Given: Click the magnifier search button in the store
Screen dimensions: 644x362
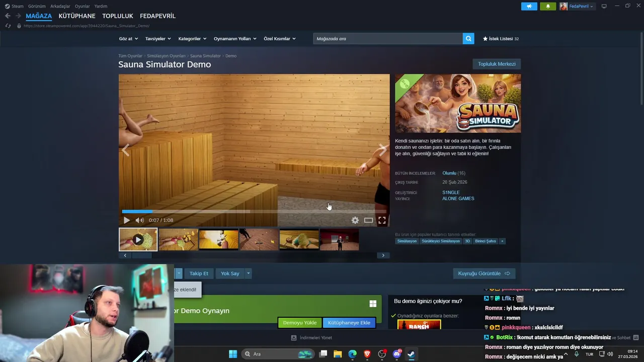Looking at the screenshot, I should pyautogui.click(x=468, y=39).
